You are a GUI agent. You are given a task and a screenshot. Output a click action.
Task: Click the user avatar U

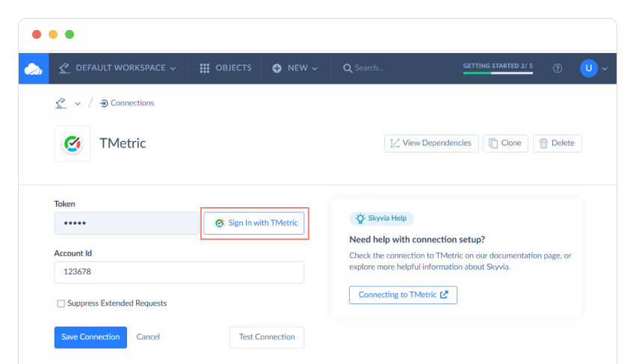(x=589, y=68)
